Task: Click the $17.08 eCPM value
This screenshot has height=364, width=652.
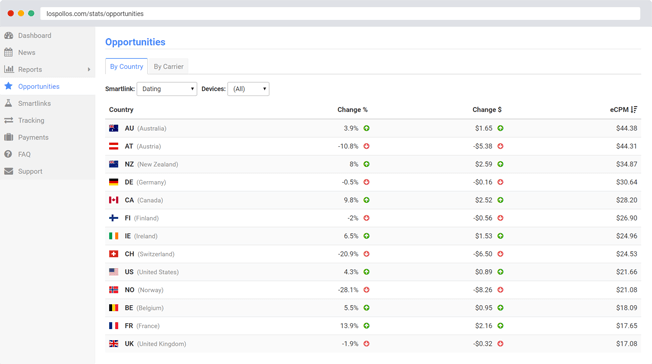Action: [627, 344]
